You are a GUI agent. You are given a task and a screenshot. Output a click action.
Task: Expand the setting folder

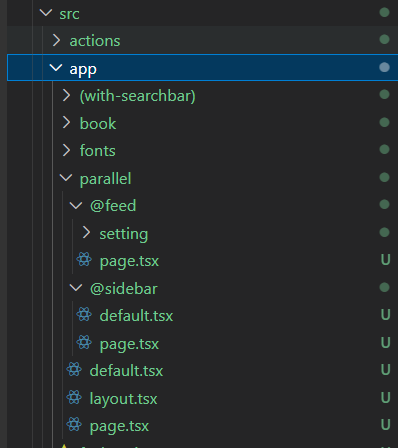[x=86, y=233]
